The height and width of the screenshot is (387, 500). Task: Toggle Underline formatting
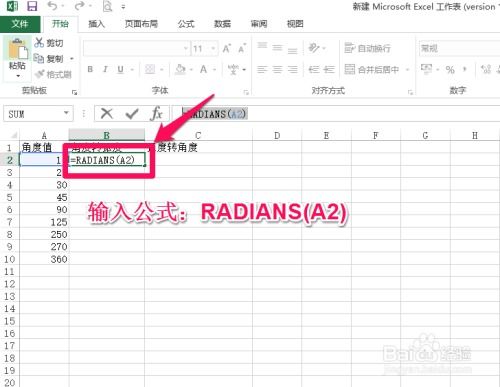(120, 69)
